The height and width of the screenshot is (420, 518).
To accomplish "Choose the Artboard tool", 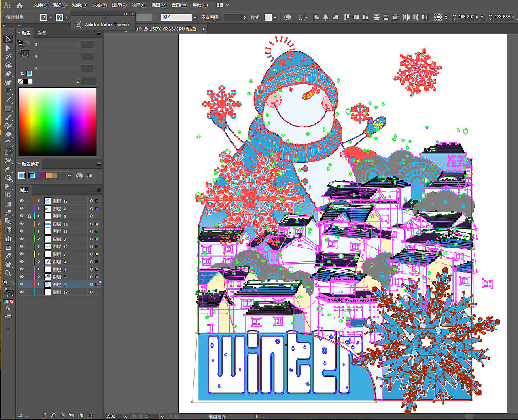I will (8, 247).
